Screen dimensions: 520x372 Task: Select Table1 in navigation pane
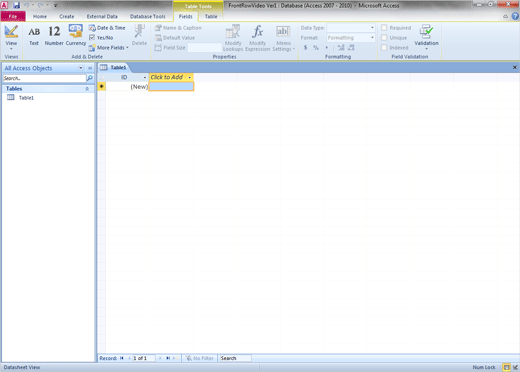click(x=26, y=98)
